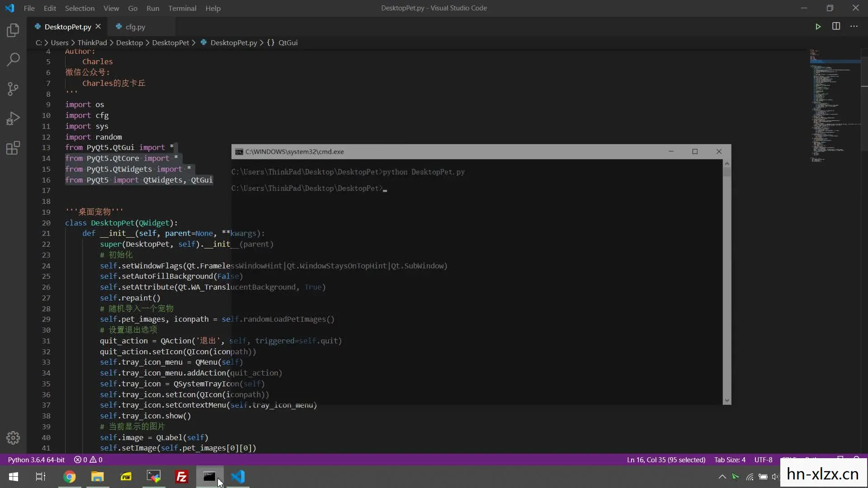Click the VS Code logo icon in title bar
868x488 pixels.
coord(9,8)
